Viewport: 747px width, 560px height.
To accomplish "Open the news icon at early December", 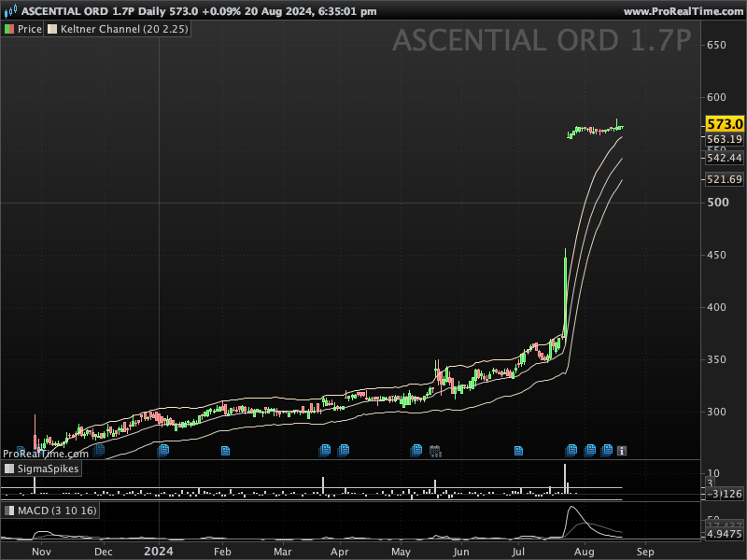I will click(x=99, y=449).
